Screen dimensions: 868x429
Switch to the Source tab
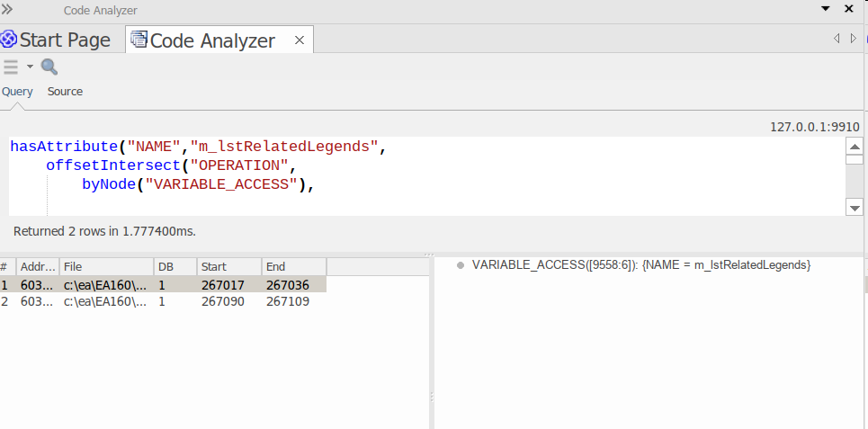coord(65,92)
